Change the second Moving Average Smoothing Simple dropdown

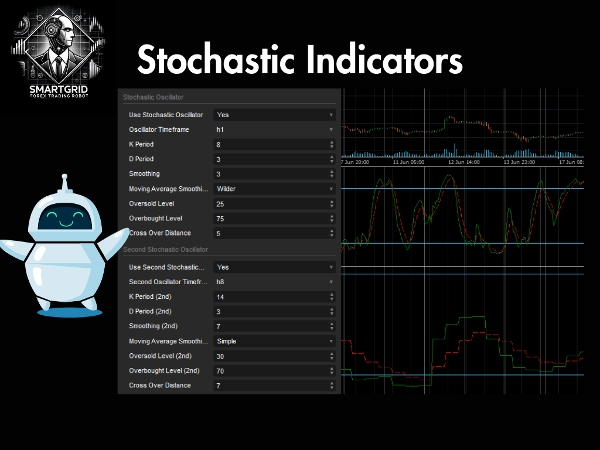coord(275,341)
